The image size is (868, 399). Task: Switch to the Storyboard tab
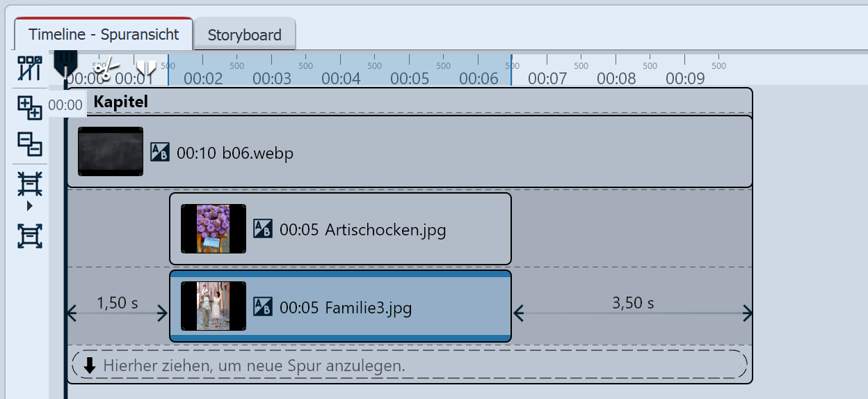pos(244,35)
